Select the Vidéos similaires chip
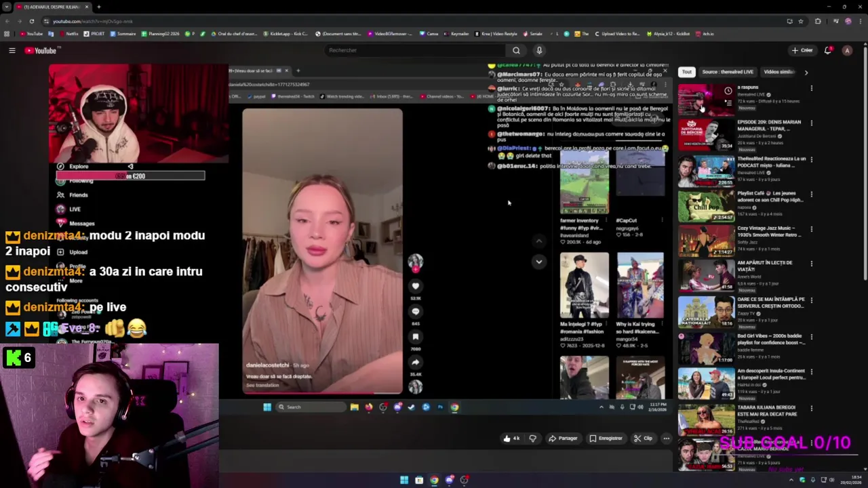868x488 pixels. pyautogui.click(x=778, y=72)
